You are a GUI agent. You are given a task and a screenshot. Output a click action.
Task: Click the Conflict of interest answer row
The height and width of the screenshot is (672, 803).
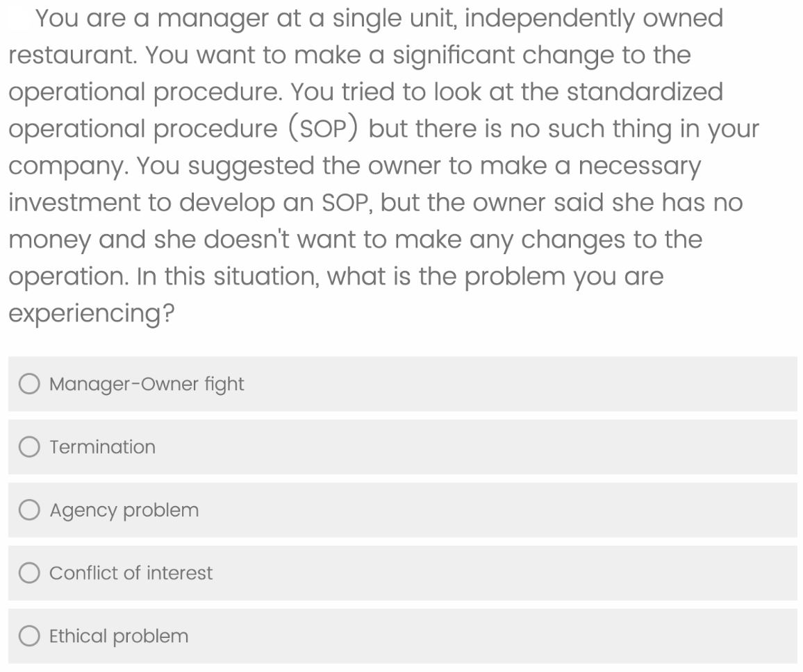[x=401, y=573]
